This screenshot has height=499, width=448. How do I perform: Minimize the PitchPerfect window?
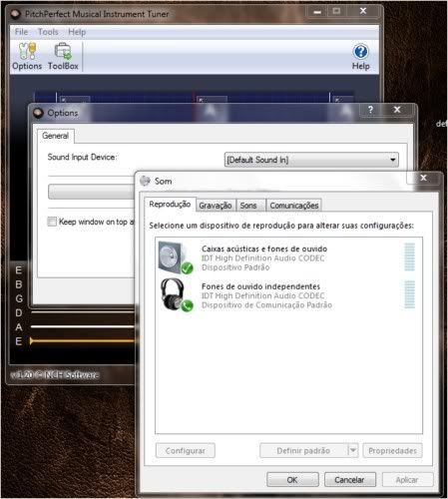(317, 12)
